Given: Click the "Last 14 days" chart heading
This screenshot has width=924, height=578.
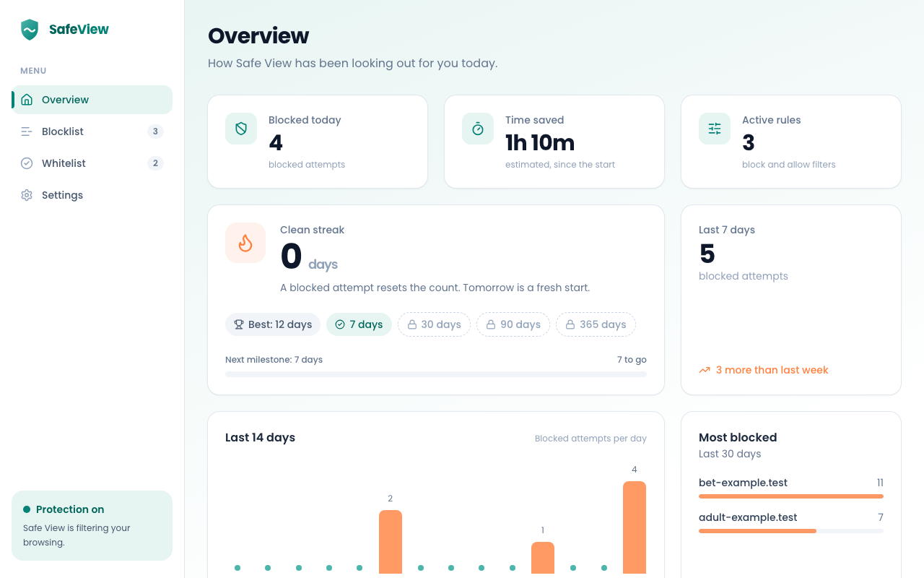Looking at the screenshot, I should [x=260, y=437].
